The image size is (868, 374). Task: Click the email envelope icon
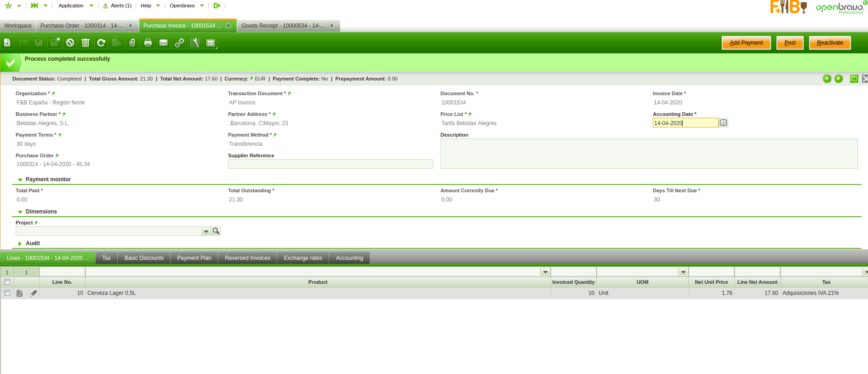[164, 43]
